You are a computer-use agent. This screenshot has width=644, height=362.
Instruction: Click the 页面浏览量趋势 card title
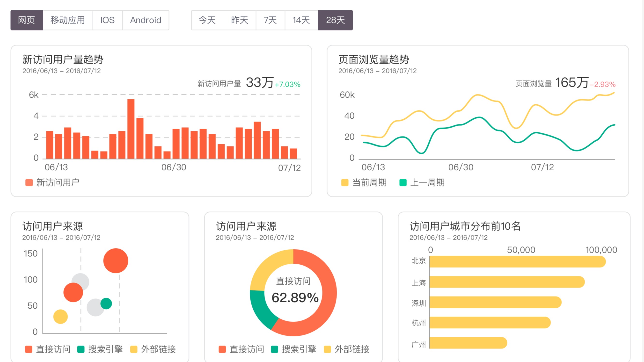pyautogui.click(x=374, y=59)
